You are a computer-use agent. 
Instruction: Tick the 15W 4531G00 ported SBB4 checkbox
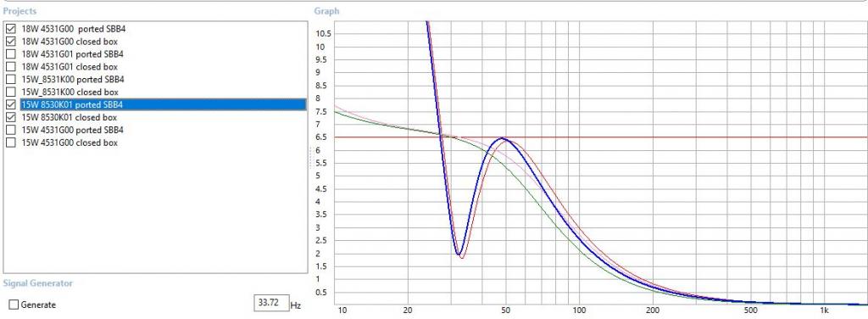(x=10, y=130)
